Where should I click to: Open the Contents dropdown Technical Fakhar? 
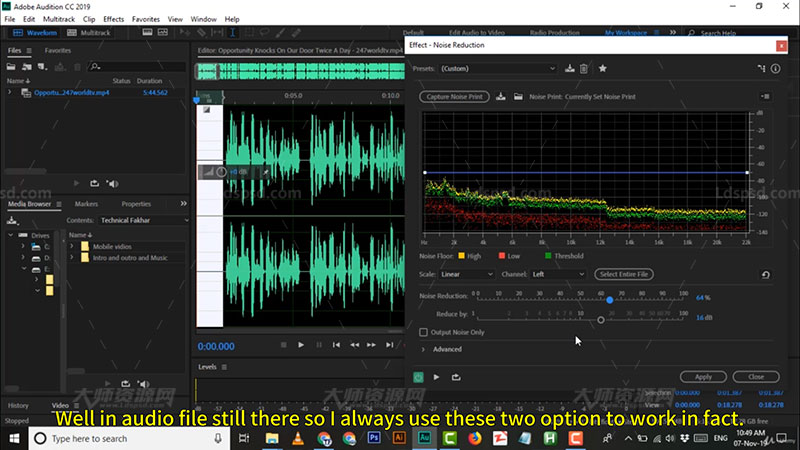[144, 220]
